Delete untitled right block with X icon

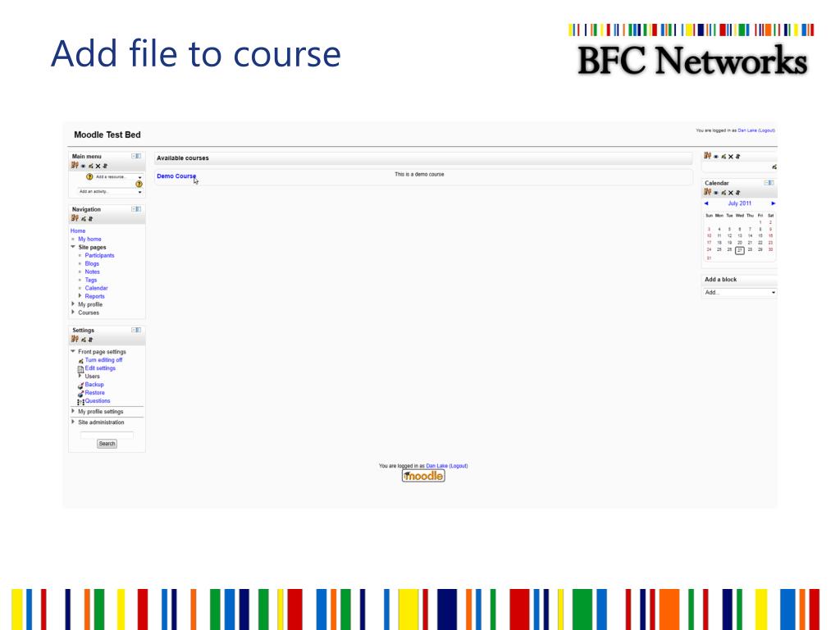click(731, 157)
